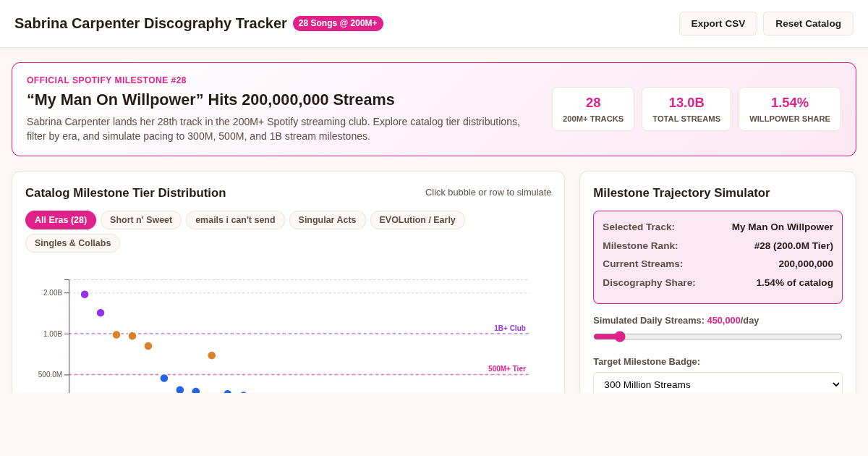Select the orange bubble farthest right in chart
The image size is (868, 456).
pyautogui.click(x=212, y=355)
